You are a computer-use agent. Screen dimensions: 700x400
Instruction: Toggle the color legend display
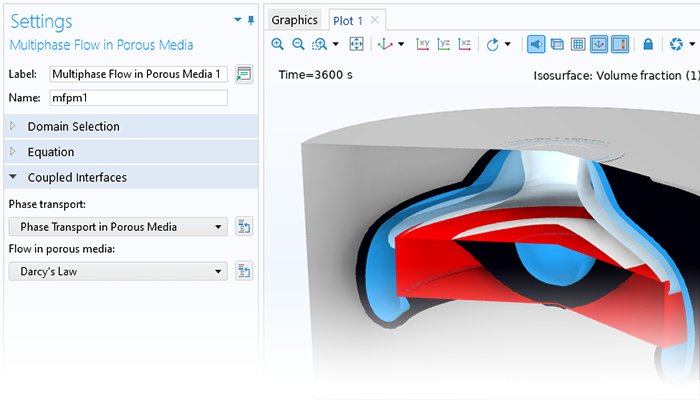coord(620,44)
